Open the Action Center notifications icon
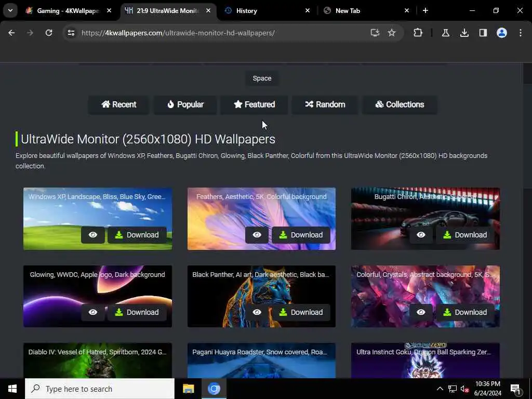Image resolution: width=532 pixels, height=399 pixels. [515, 389]
